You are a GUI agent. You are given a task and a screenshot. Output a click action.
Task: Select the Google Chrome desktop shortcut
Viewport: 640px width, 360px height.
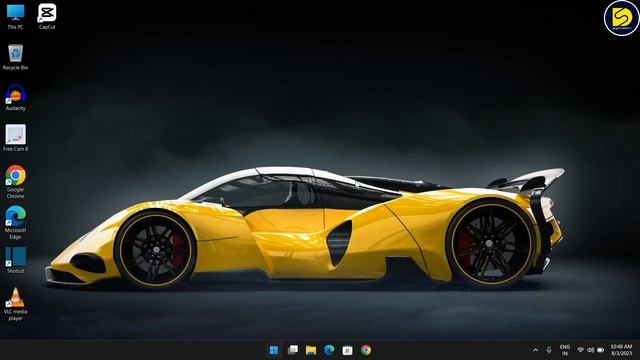pyautogui.click(x=16, y=182)
